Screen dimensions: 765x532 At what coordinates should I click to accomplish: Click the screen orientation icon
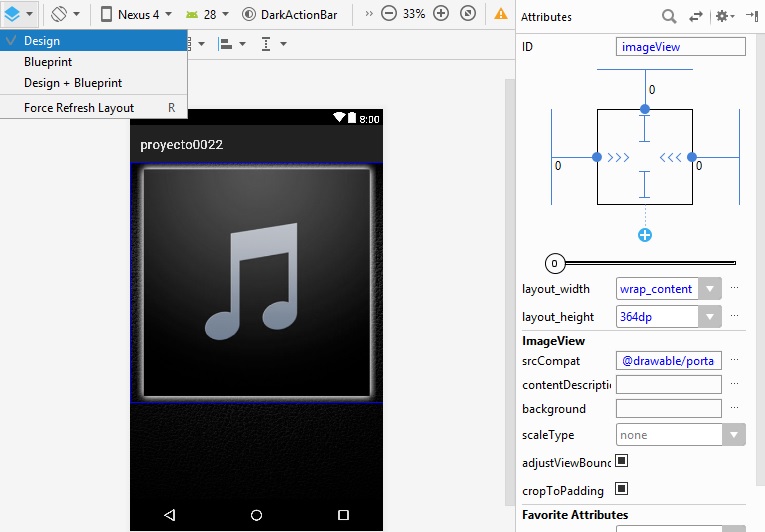[60, 14]
